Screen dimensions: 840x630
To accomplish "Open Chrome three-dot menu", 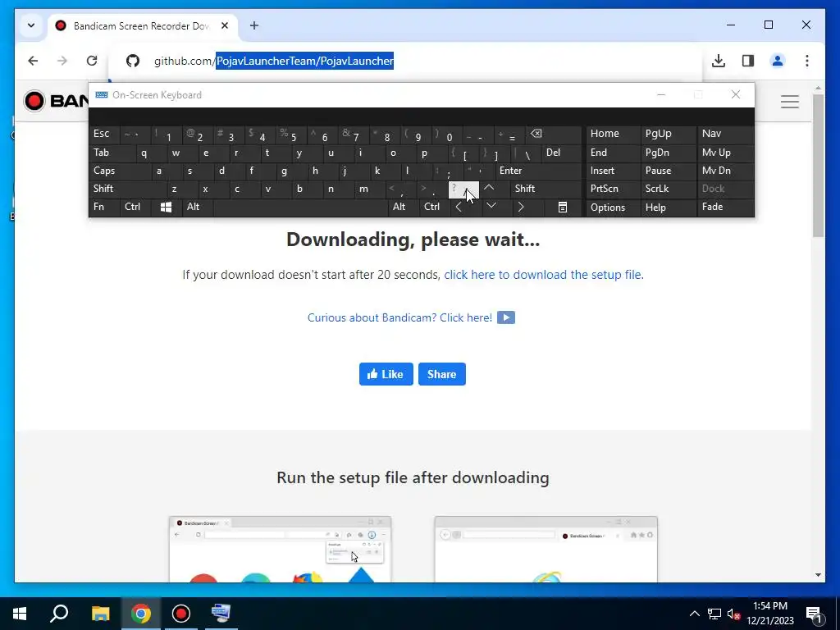I will (x=807, y=61).
